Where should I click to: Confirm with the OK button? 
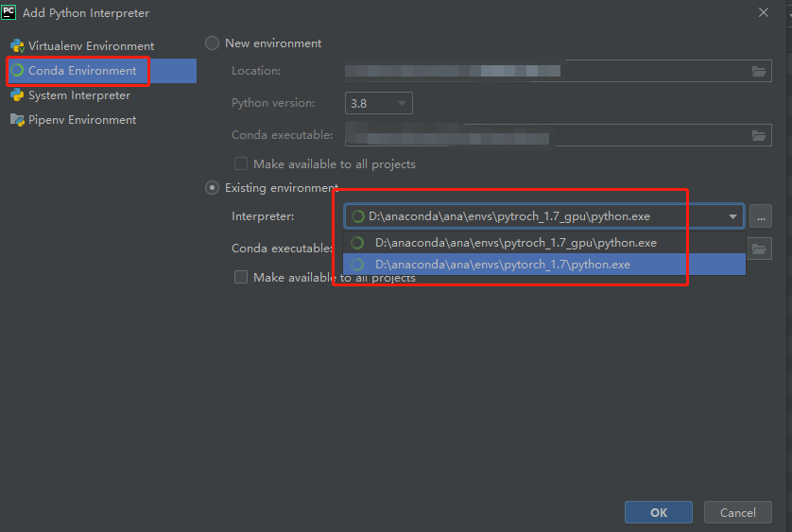pos(659,512)
